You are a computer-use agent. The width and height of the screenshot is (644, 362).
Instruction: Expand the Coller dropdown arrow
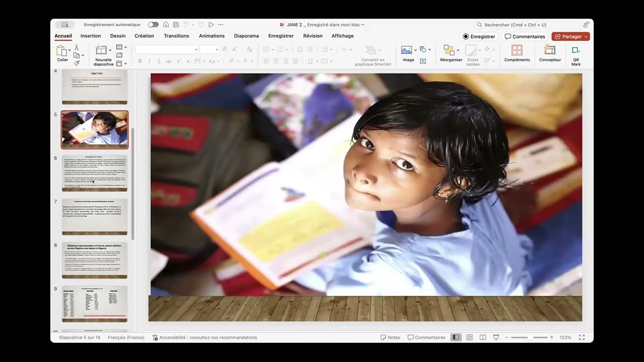pyautogui.click(x=69, y=51)
